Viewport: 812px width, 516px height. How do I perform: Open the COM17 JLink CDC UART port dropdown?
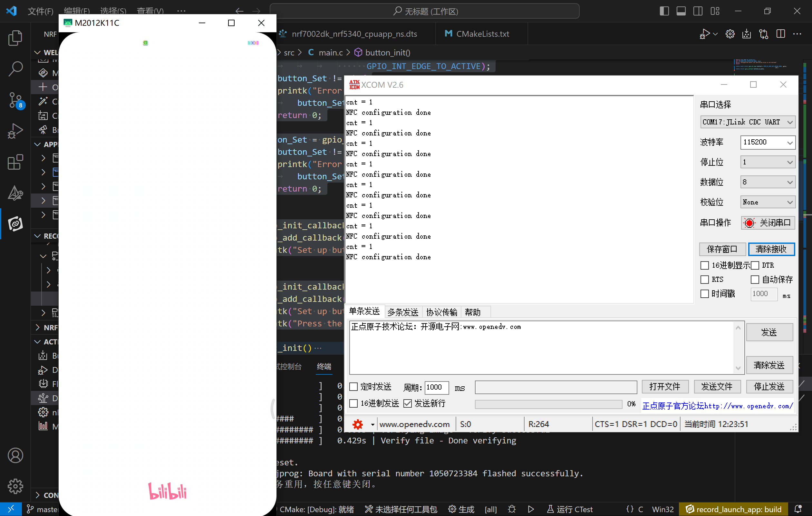(x=748, y=122)
